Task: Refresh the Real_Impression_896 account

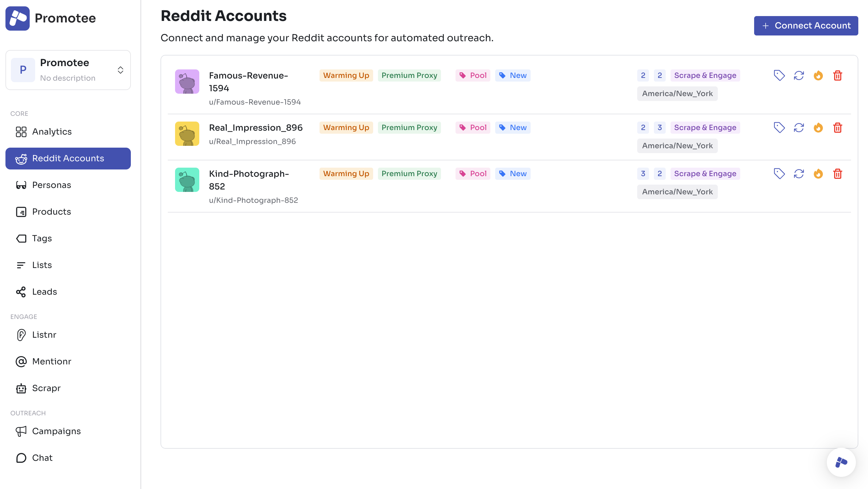Action: click(799, 127)
